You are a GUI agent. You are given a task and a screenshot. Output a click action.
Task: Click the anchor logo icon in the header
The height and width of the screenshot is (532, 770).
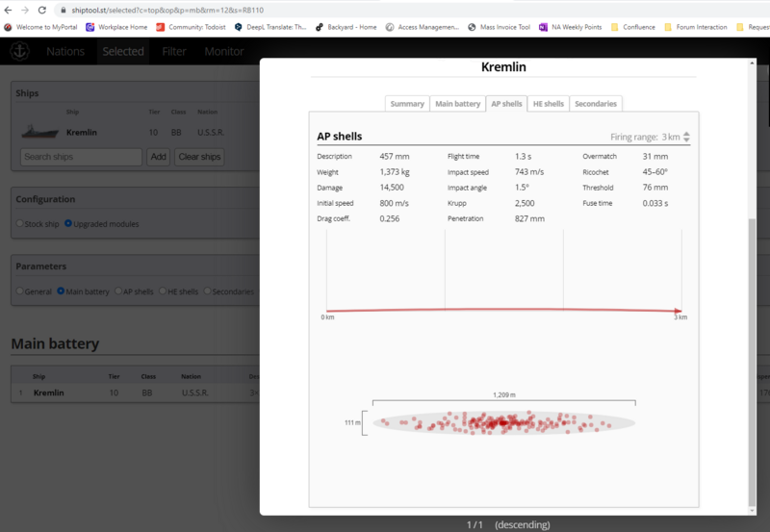tap(19, 51)
